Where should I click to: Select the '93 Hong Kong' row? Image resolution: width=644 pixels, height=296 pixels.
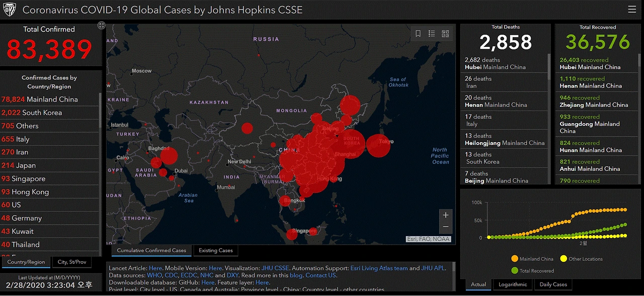(x=50, y=192)
